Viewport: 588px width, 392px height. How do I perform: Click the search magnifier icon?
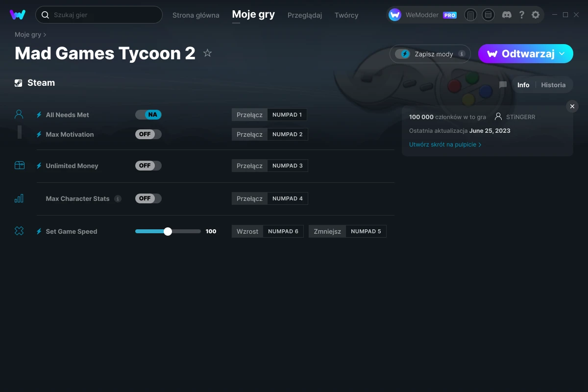(x=45, y=15)
